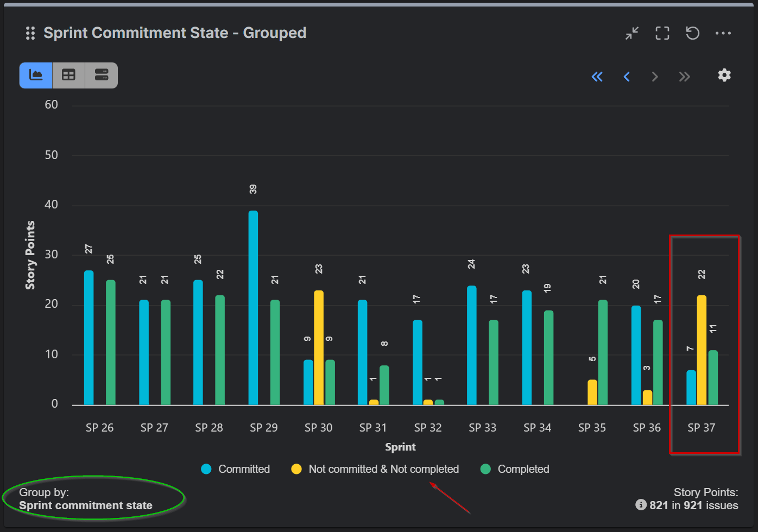Toggle Not committed & Not completed legend item

tap(375, 469)
